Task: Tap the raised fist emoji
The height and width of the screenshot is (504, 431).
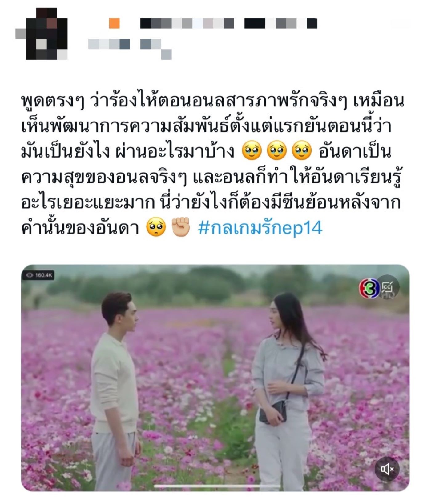Action: tap(181, 227)
